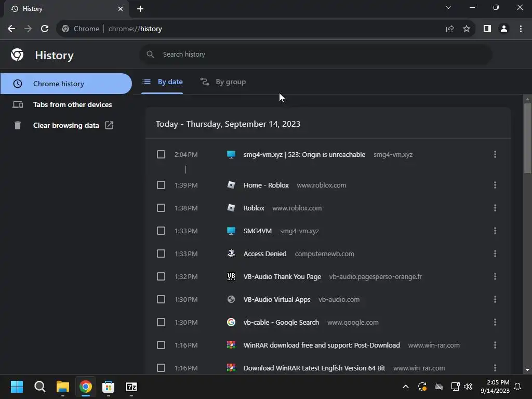Image resolution: width=532 pixels, height=399 pixels.
Task: Check the SMG4VM entry checkbox
Action: click(161, 231)
